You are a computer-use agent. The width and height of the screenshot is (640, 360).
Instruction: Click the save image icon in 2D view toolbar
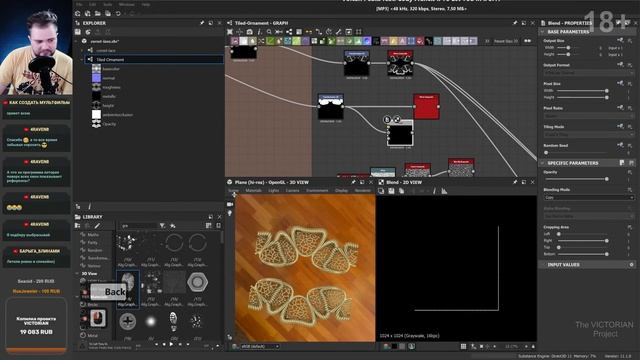(x=391, y=191)
